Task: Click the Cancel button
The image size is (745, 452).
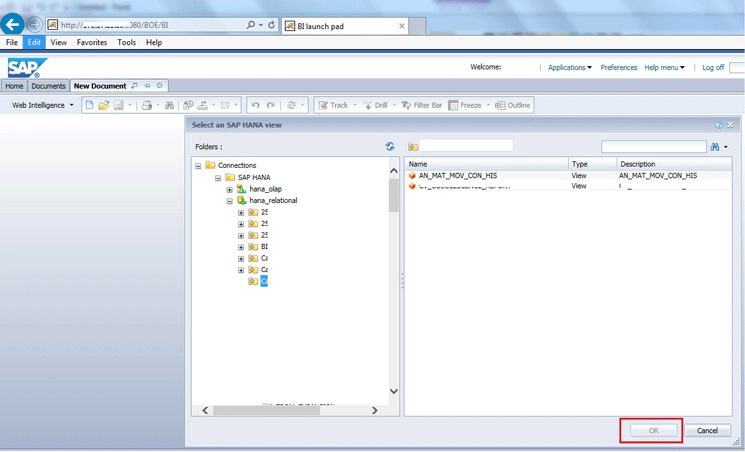Action: pyautogui.click(x=707, y=431)
